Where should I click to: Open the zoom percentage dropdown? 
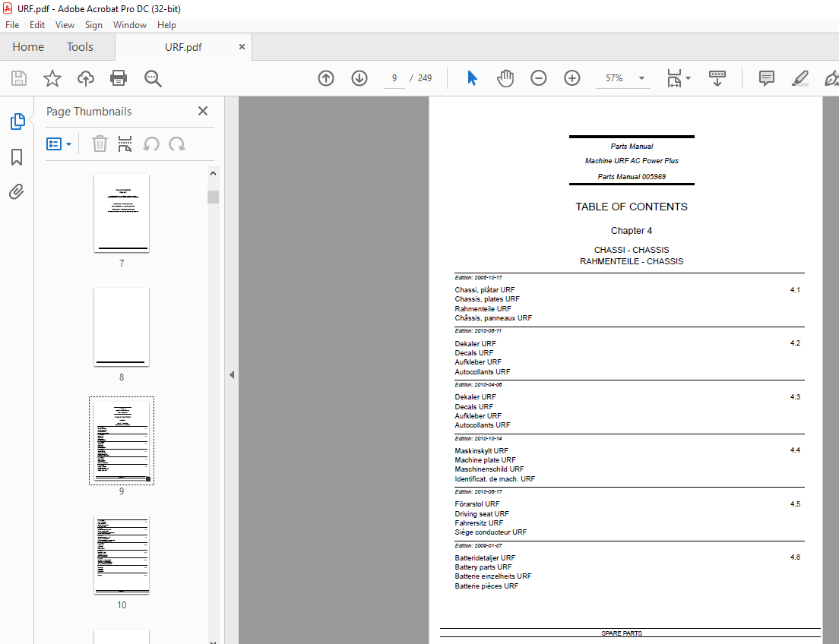[x=641, y=78]
